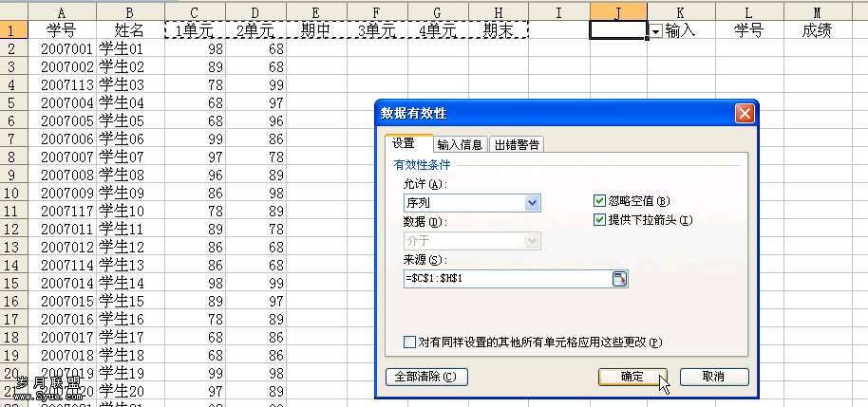This screenshot has width=868, height=407.
Task: Click cell H1 containing 期末
Action: [499, 30]
